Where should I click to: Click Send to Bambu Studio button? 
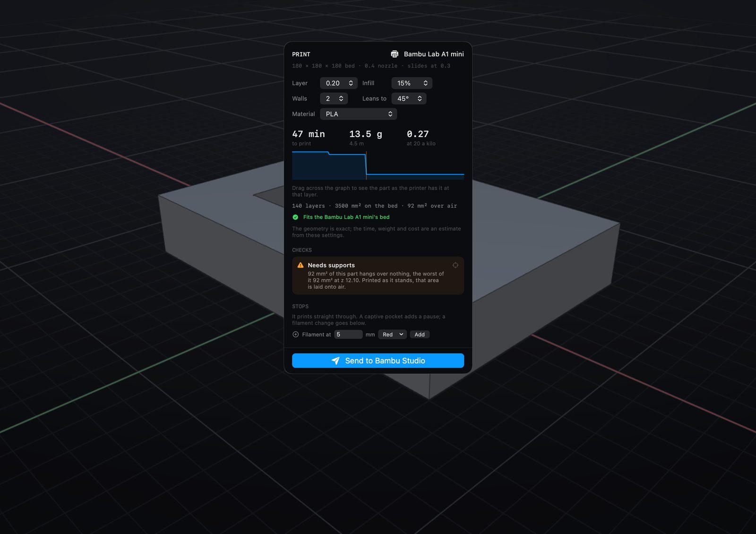point(378,361)
